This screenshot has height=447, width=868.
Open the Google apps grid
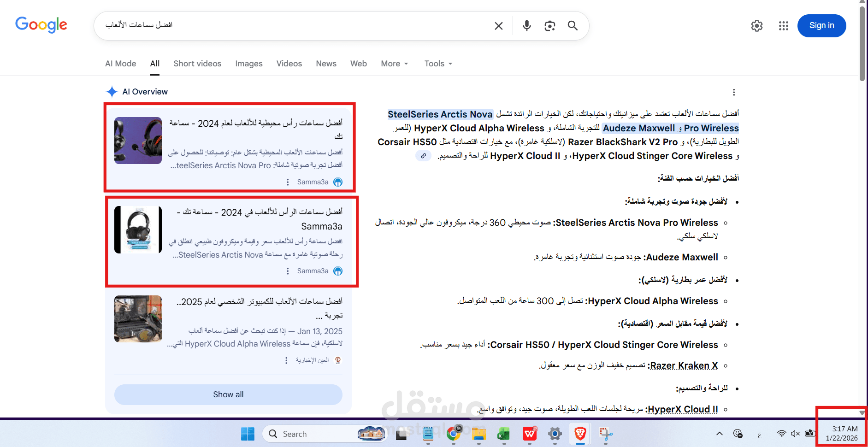tap(784, 26)
